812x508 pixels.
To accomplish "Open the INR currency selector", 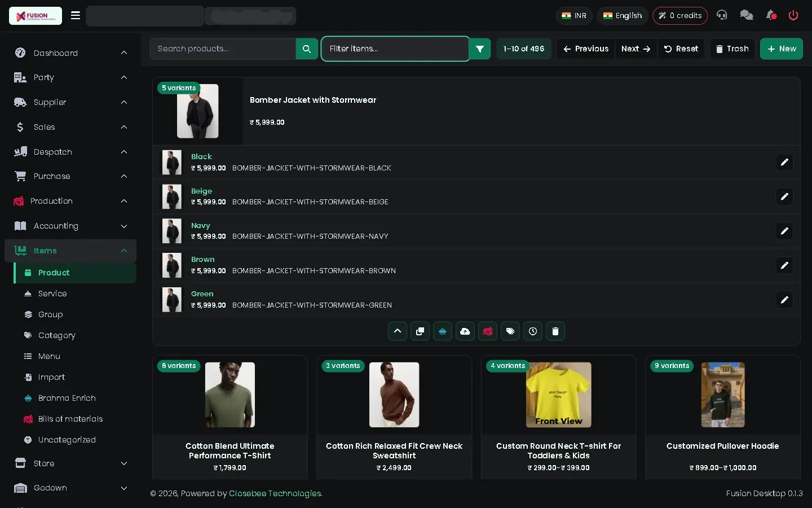I will [x=574, y=16].
